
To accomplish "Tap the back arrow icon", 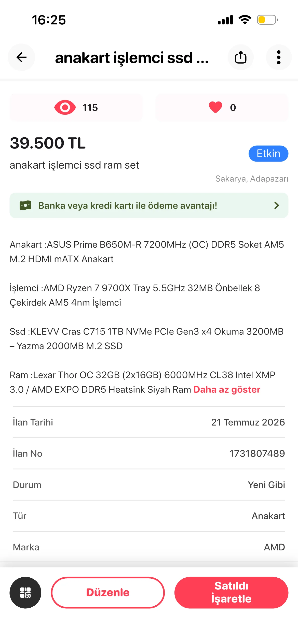I will 21,57.
